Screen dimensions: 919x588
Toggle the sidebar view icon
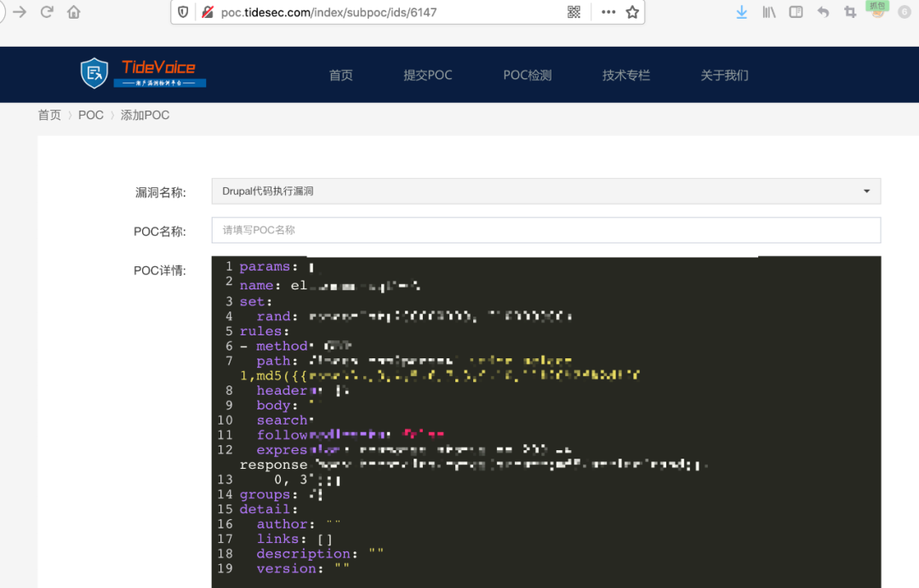(796, 12)
